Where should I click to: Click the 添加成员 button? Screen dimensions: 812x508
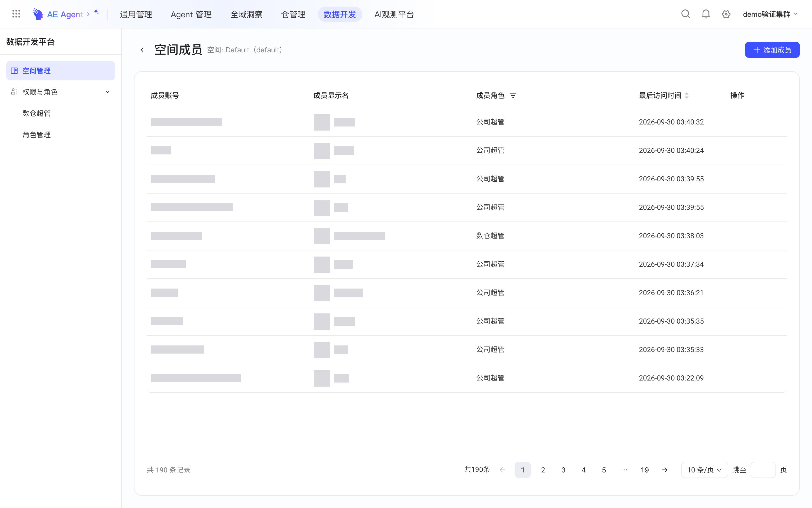point(772,50)
